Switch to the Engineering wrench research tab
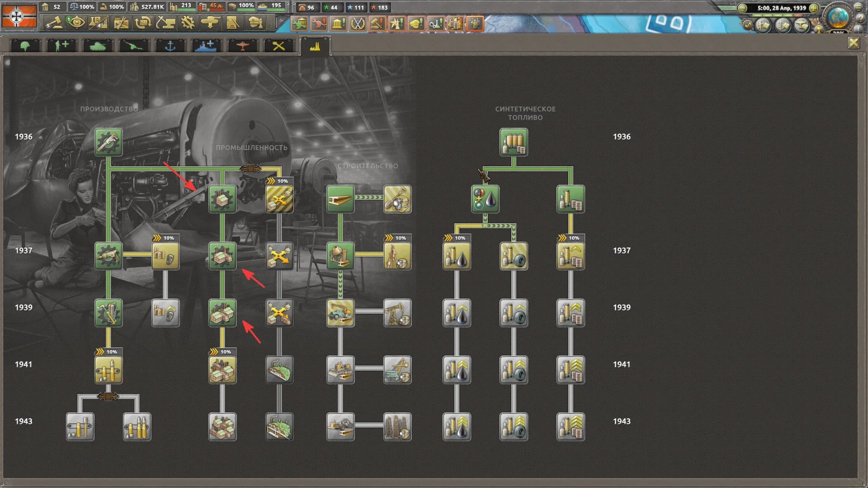868x488 pixels. pos(278,46)
